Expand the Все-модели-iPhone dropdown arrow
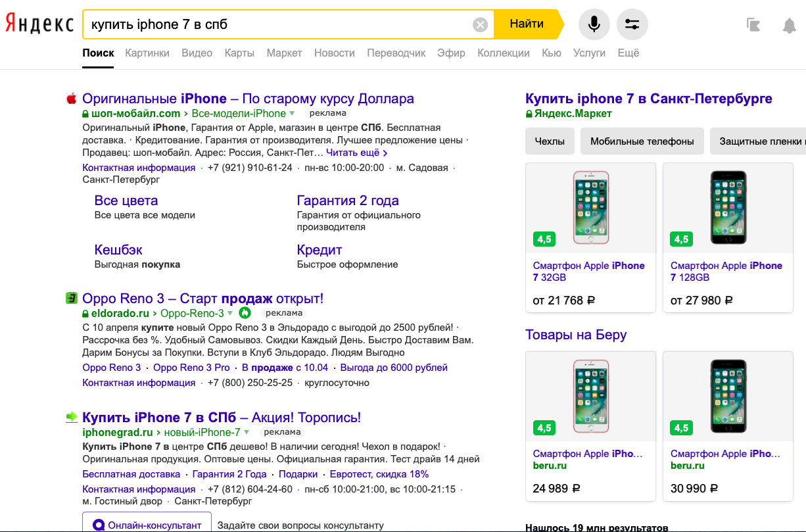 tap(292, 113)
